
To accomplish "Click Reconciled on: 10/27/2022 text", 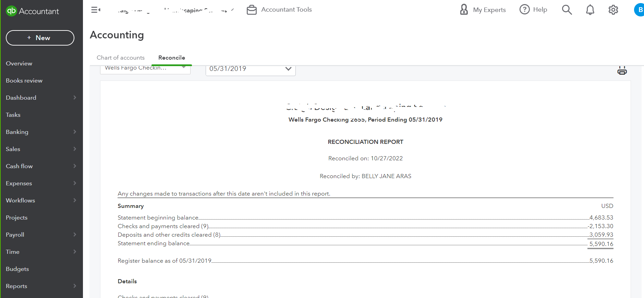I will coord(365,158).
